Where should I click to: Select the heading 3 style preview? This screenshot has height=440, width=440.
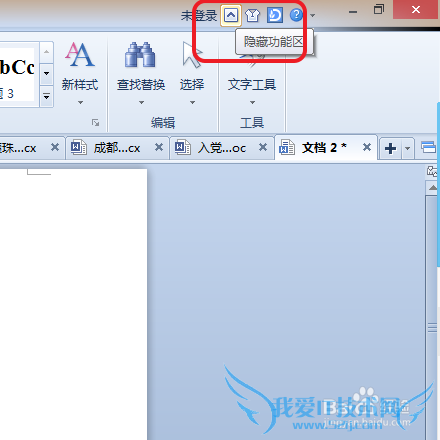(x=17, y=74)
